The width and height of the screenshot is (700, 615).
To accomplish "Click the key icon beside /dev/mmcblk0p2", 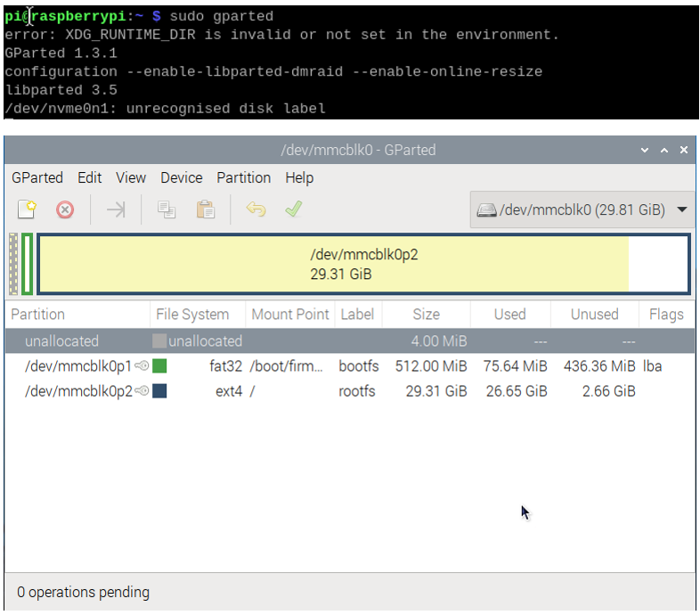I will pos(142,391).
